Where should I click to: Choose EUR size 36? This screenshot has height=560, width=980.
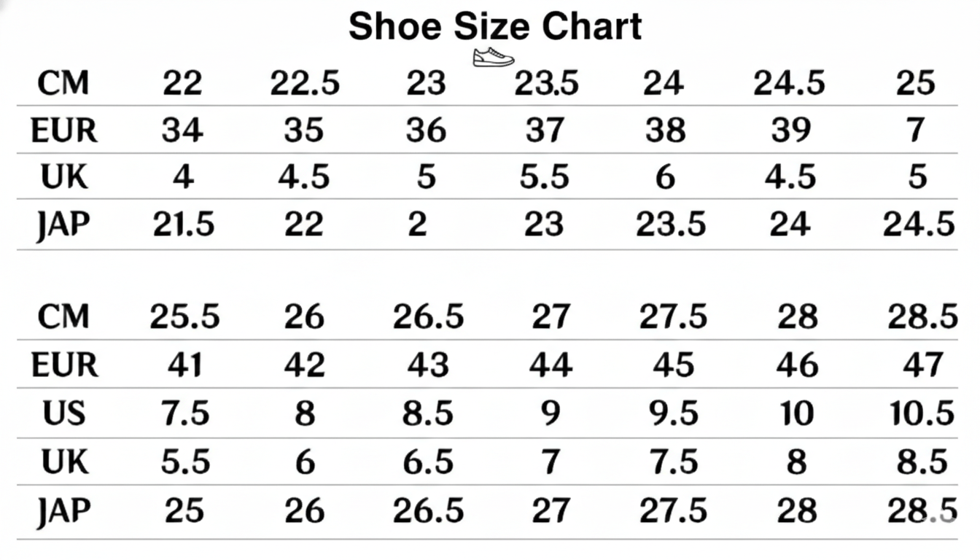click(426, 130)
